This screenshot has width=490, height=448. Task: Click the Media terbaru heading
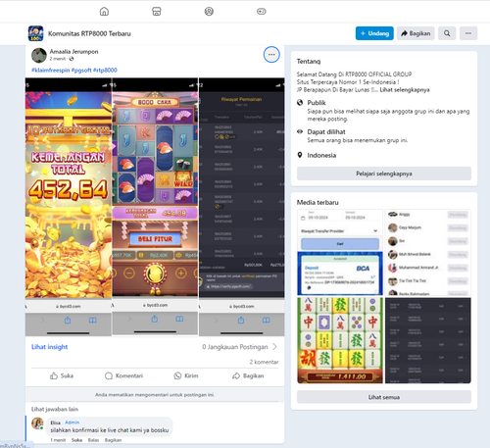318,202
